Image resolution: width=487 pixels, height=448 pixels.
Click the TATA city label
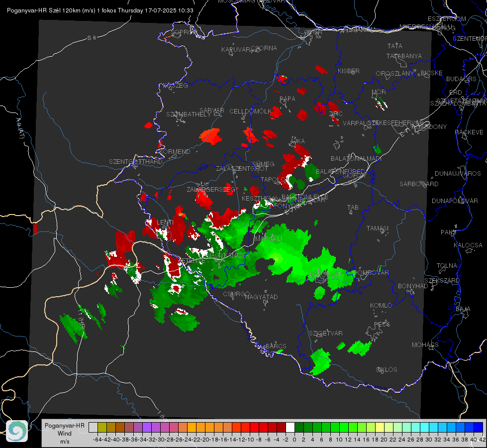395,46
